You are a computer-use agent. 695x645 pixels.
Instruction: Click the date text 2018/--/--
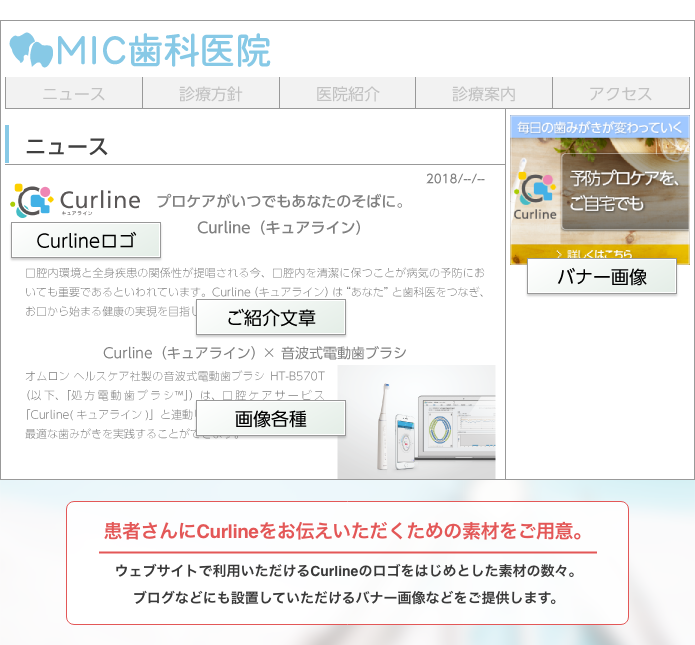point(455,179)
